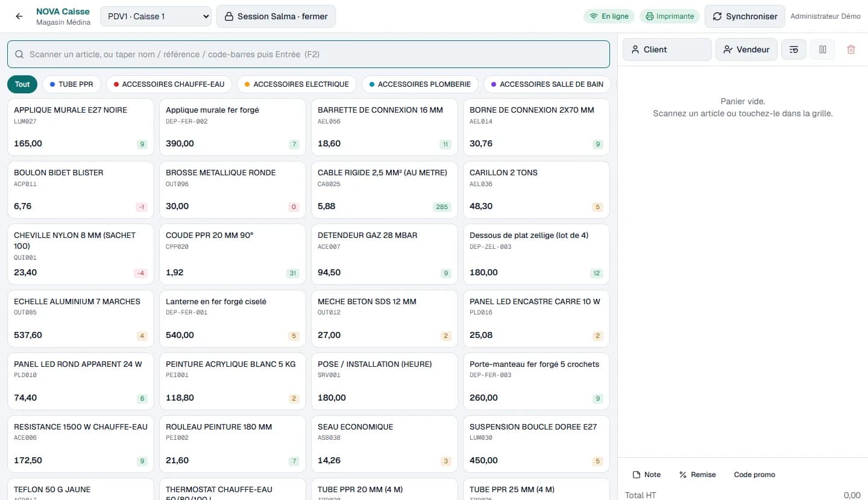Switch to ACCESSOIRES ELECTRIQUE category
The height and width of the screenshot is (500, 868).
[297, 84]
